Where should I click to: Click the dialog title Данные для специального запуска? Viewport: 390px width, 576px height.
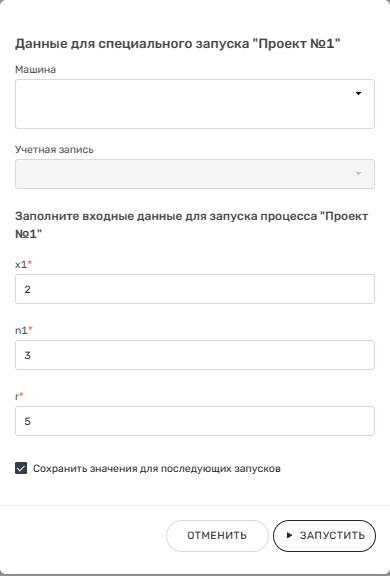pyautogui.click(x=177, y=44)
